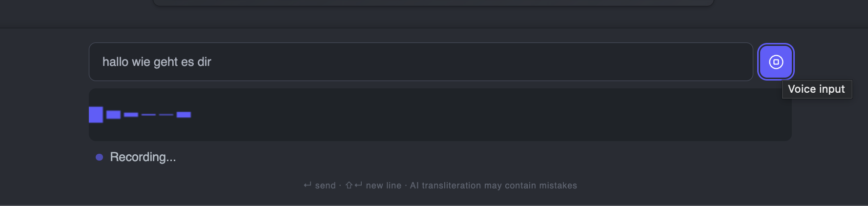Click the thin fourth waveform line
The width and height of the screenshot is (868, 206).
pos(148,115)
